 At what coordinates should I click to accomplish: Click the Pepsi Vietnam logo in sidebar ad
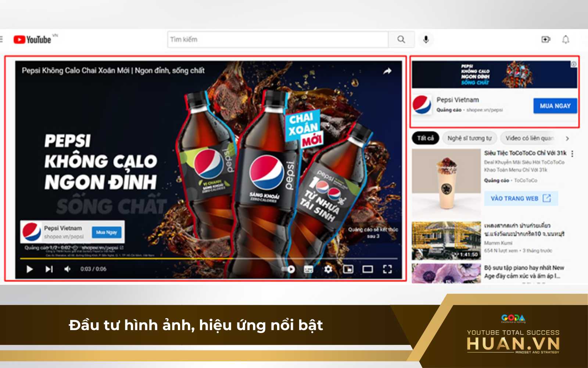422,105
